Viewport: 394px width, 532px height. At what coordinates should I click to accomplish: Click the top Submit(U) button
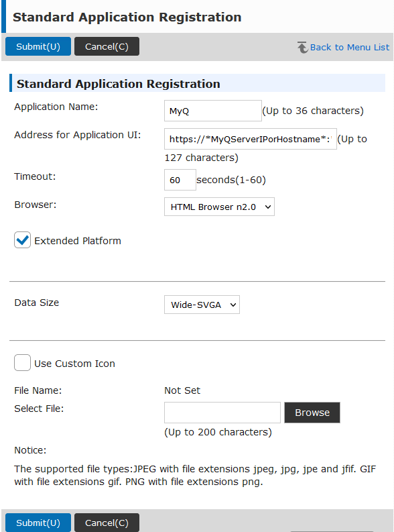[x=38, y=46]
